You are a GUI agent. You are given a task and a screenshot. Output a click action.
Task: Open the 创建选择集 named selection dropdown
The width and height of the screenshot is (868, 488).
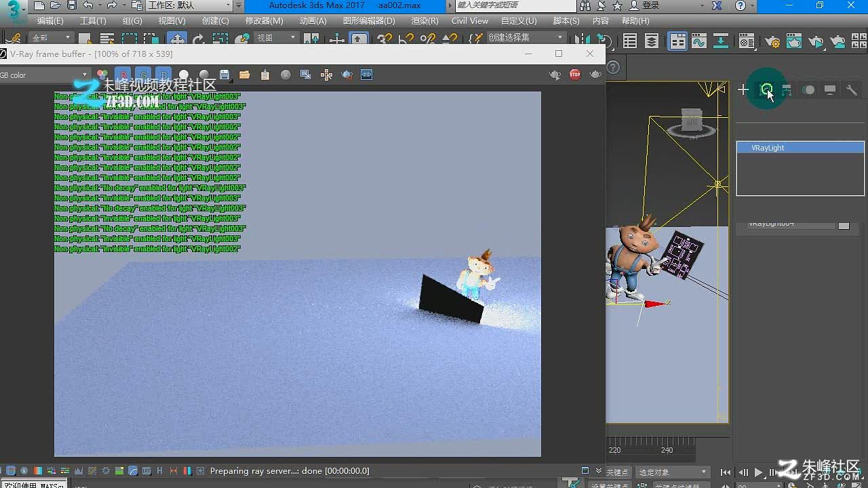(x=526, y=38)
